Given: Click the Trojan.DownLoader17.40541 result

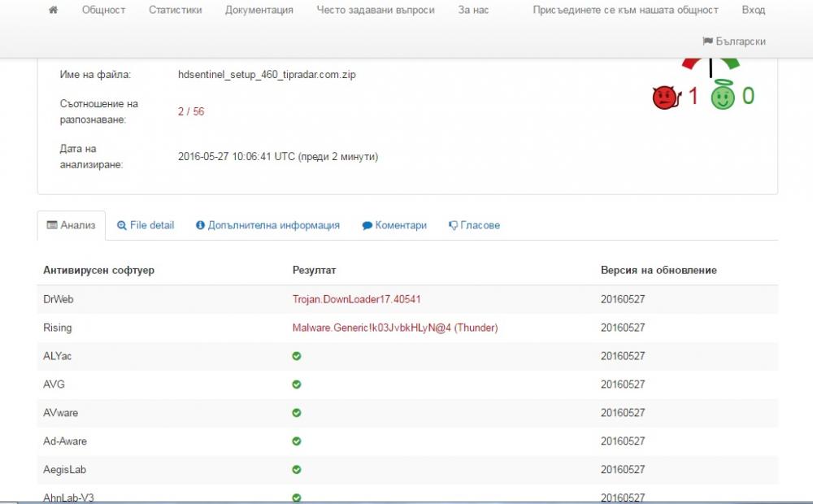Looking at the screenshot, I should [357, 299].
